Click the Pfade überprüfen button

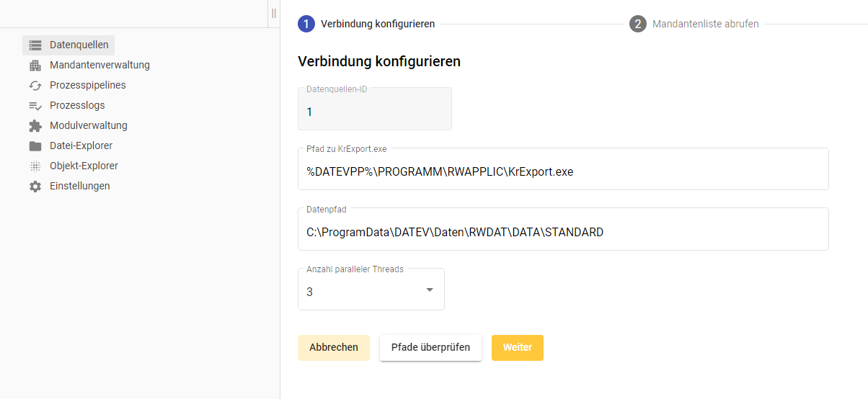pyautogui.click(x=430, y=347)
